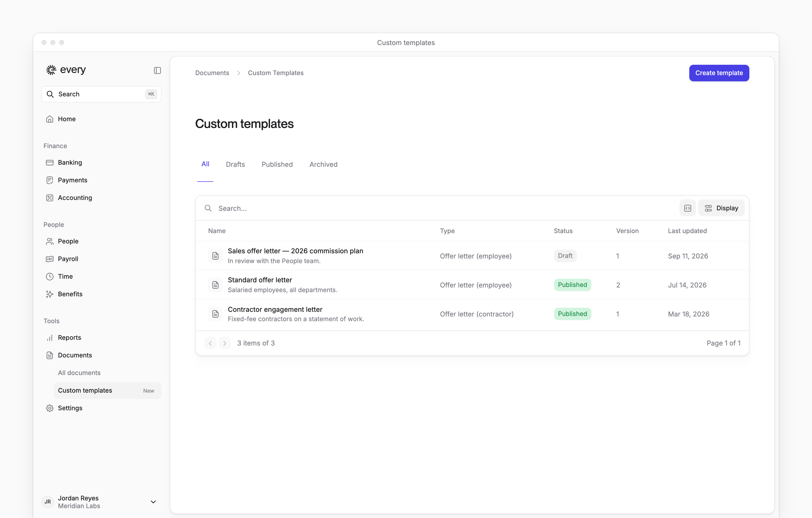This screenshot has width=812, height=518.
Task: Switch to the Published tab
Action: pyautogui.click(x=277, y=164)
